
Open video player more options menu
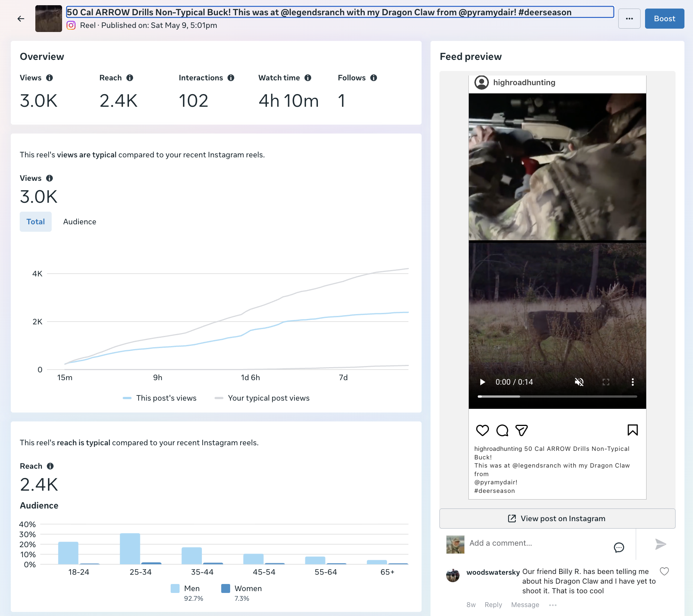tap(633, 382)
